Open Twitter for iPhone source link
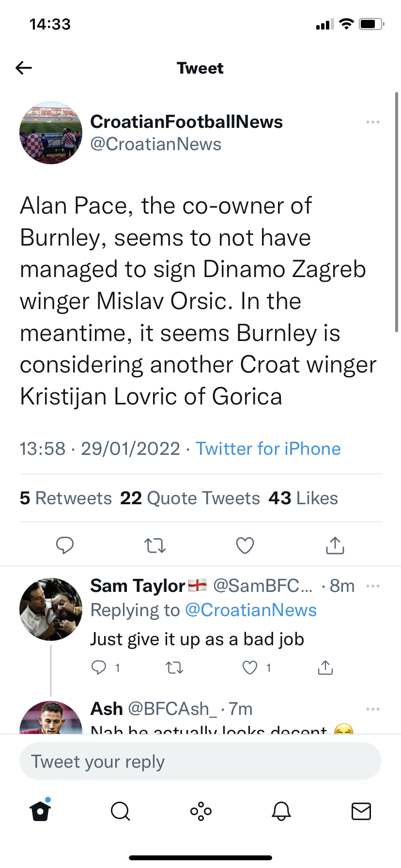The width and height of the screenshot is (401, 868). [x=268, y=449]
